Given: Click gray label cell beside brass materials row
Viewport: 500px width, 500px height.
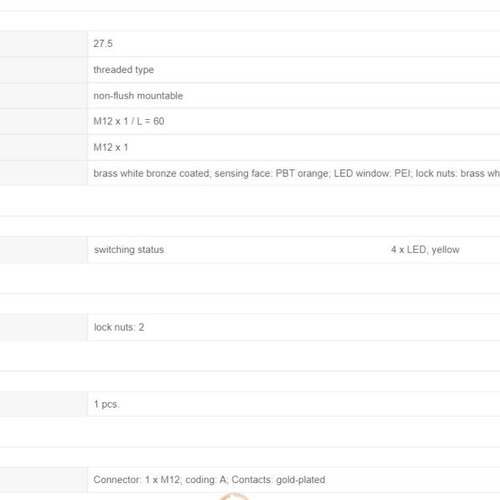Looking at the screenshot, I should coord(44,173).
